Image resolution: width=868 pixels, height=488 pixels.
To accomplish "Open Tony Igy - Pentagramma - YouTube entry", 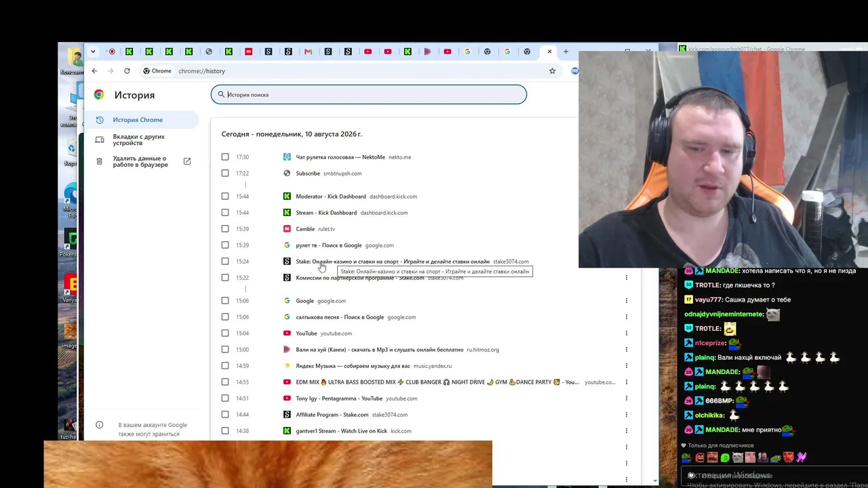I will click(339, 399).
